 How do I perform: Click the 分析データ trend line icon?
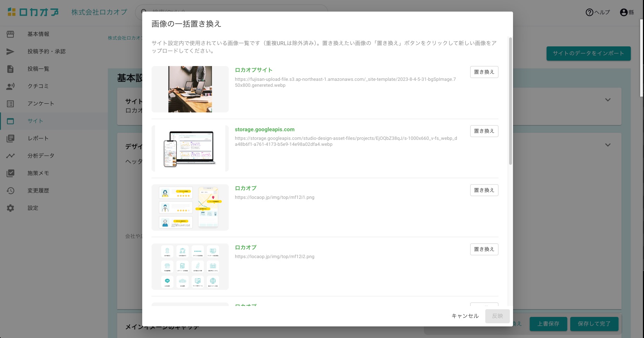click(x=11, y=156)
